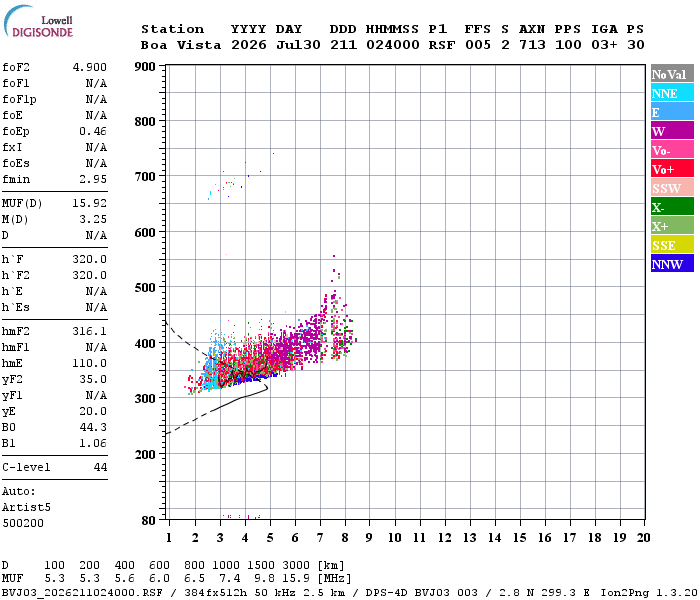The height and width of the screenshot is (600, 700).
Task: Click the Lowell Digisonde logo
Action: [x=38, y=22]
